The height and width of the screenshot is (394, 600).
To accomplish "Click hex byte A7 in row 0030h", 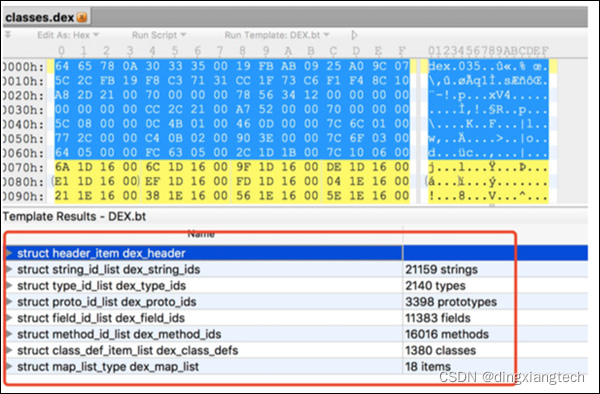I will [x=243, y=109].
